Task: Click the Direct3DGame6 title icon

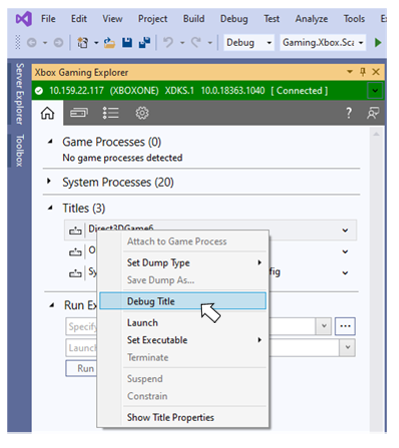Action: [75, 230]
